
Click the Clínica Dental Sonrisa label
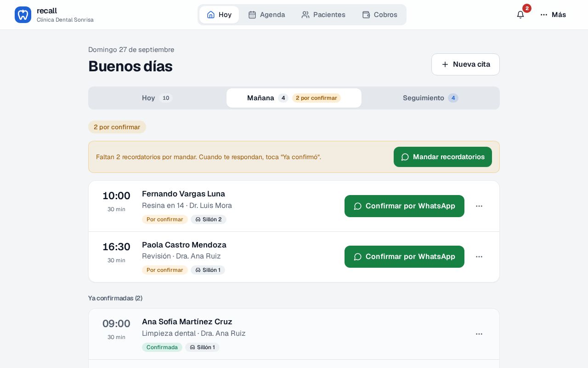click(x=65, y=20)
